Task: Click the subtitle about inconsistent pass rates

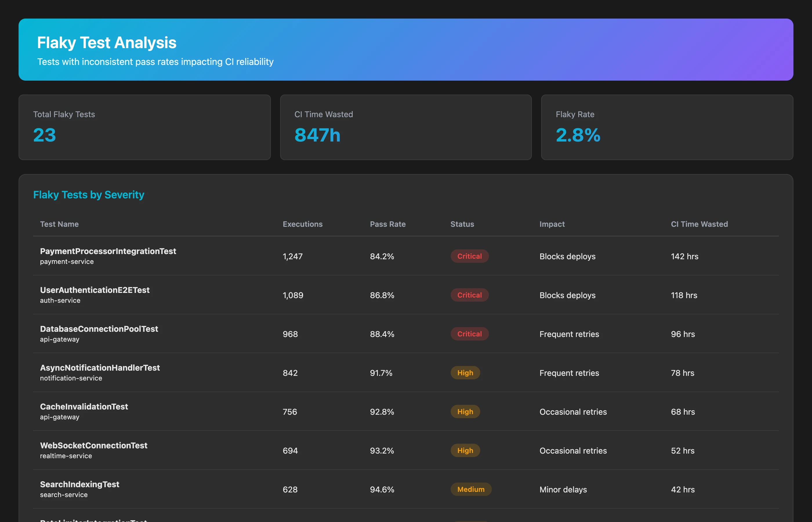Action: point(155,62)
